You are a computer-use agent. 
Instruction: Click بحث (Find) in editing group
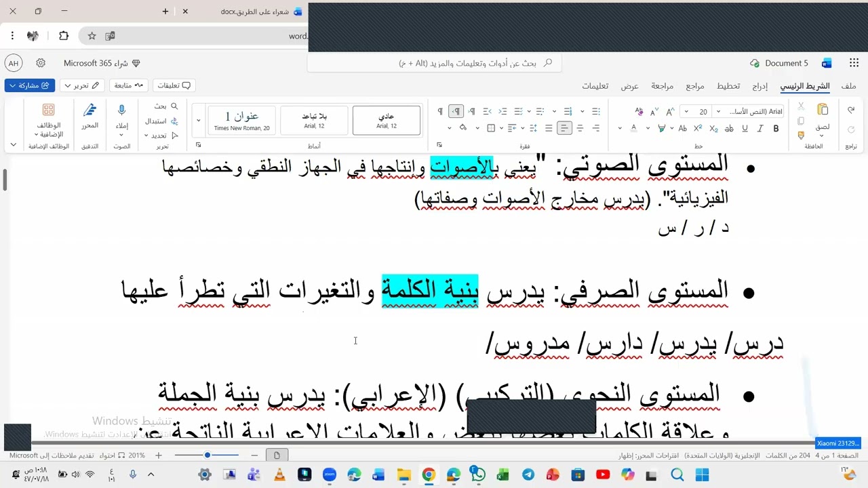tap(166, 106)
